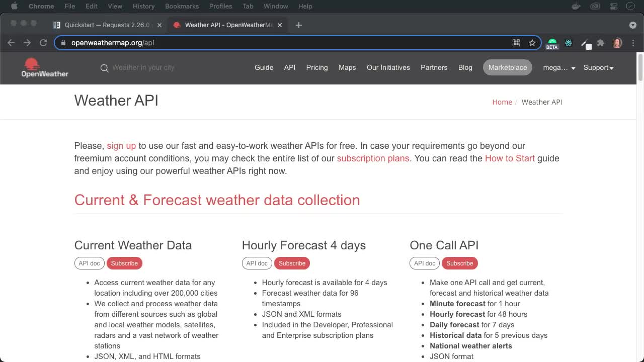
Task: Click the OpenWeather logo
Action: [x=45, y=67]
